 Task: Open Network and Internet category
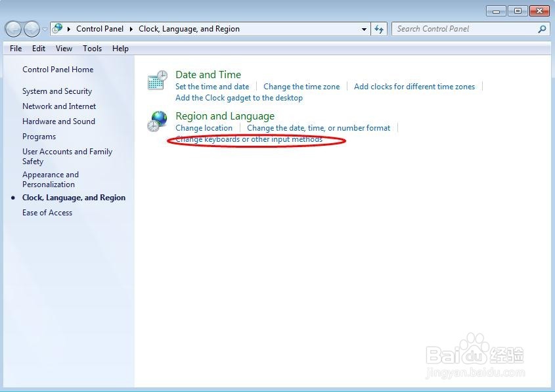tap(59, 106)
